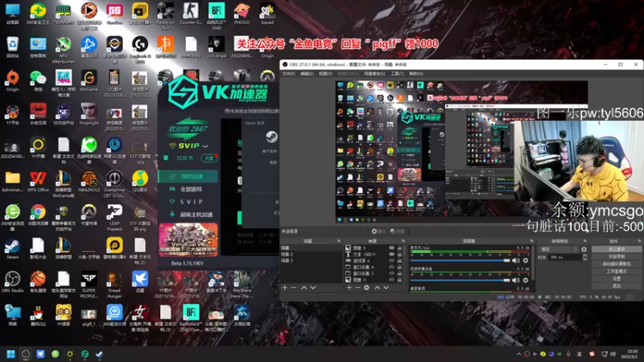This screenshot has width=644, height=362.
Task: Toggle lock on 图像 5 source
Action: coord(399,248)
